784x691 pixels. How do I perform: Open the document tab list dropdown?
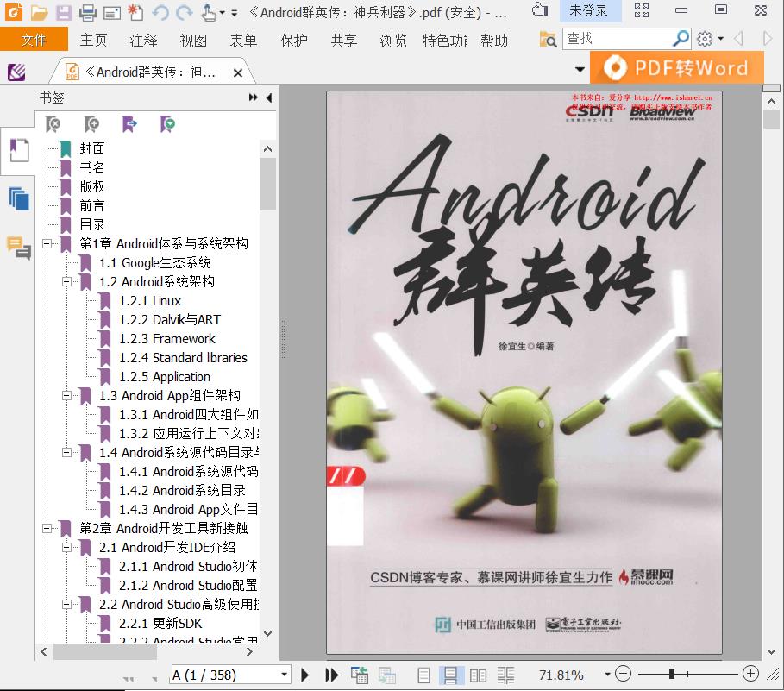click(x=580, y=70)
